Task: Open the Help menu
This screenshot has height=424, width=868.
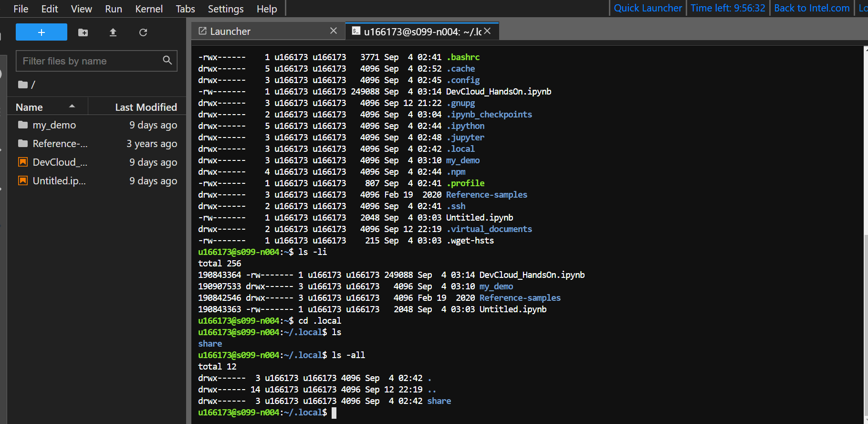Action: (x=267, y=9)
